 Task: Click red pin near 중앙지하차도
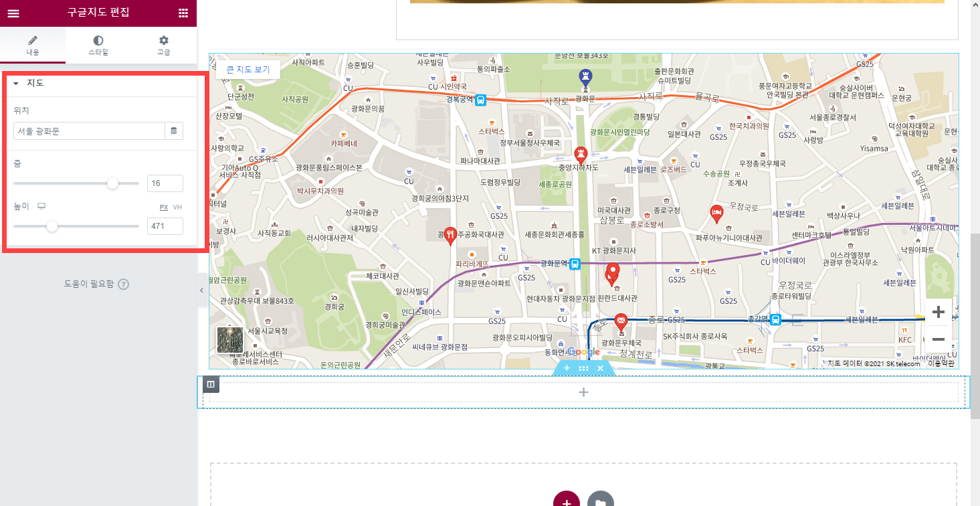(581, 155)
